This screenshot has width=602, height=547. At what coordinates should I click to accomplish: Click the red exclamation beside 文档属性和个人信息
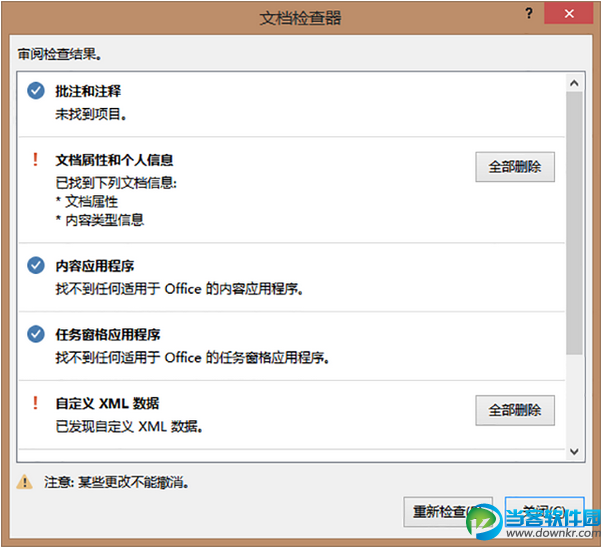[35, 159]
